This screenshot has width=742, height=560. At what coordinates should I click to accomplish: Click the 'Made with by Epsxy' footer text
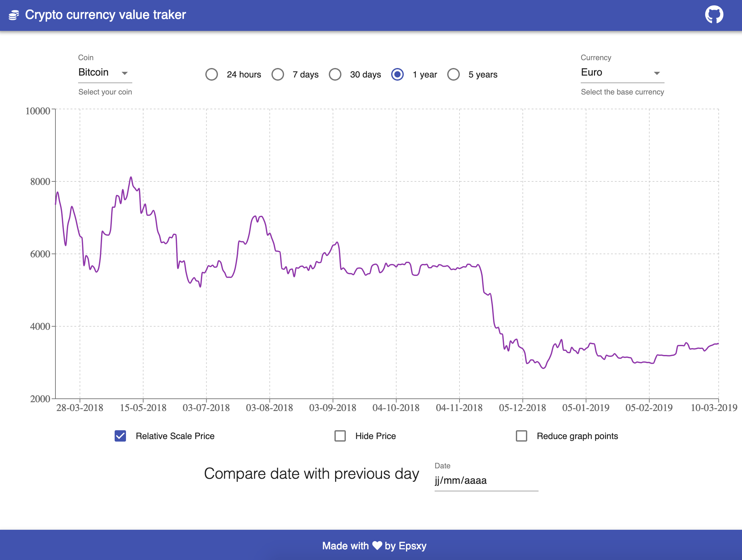click(x=374, y=546)
